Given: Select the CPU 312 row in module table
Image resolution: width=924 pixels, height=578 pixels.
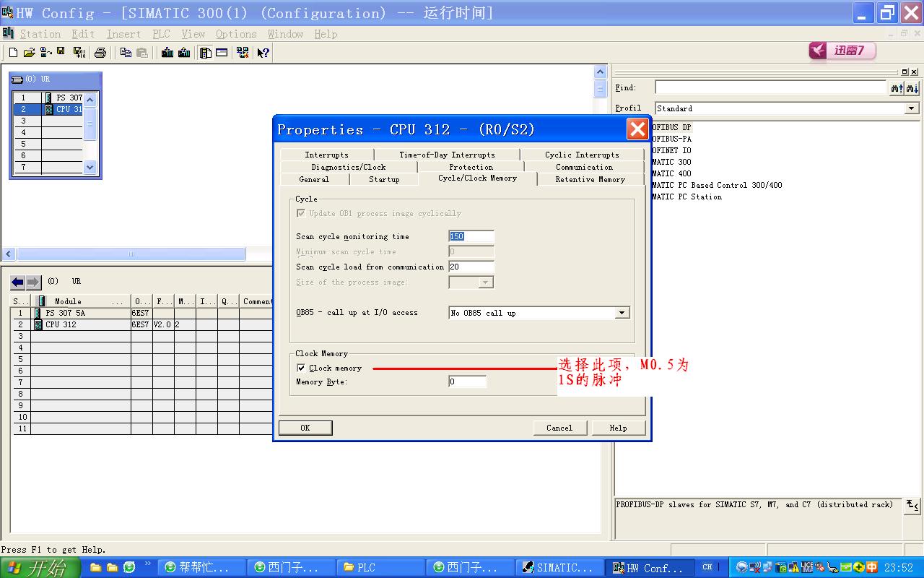Looking at the screenshot, I should coord(142,324).
